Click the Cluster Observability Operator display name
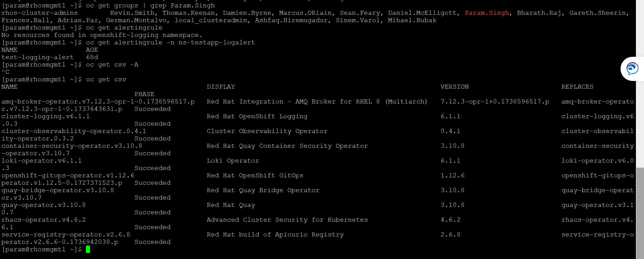The height and width of the screenshot is (259, 644). [267, 131]
